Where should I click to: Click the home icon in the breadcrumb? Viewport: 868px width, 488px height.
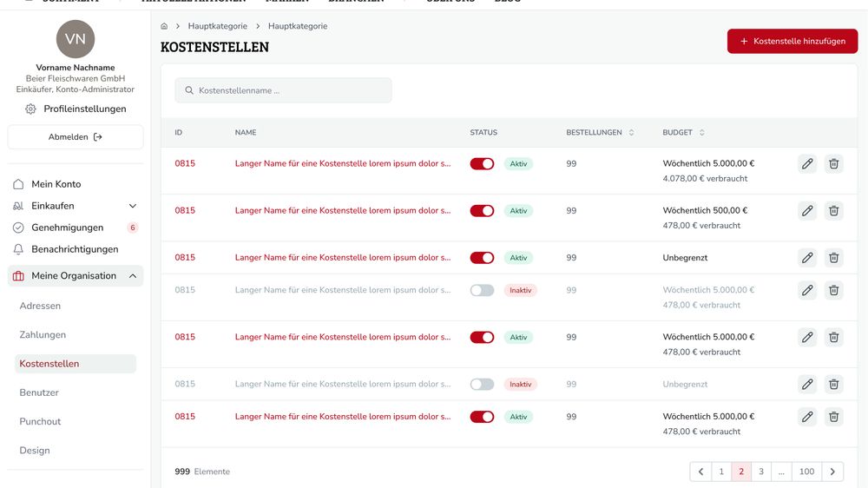(164, 26)
